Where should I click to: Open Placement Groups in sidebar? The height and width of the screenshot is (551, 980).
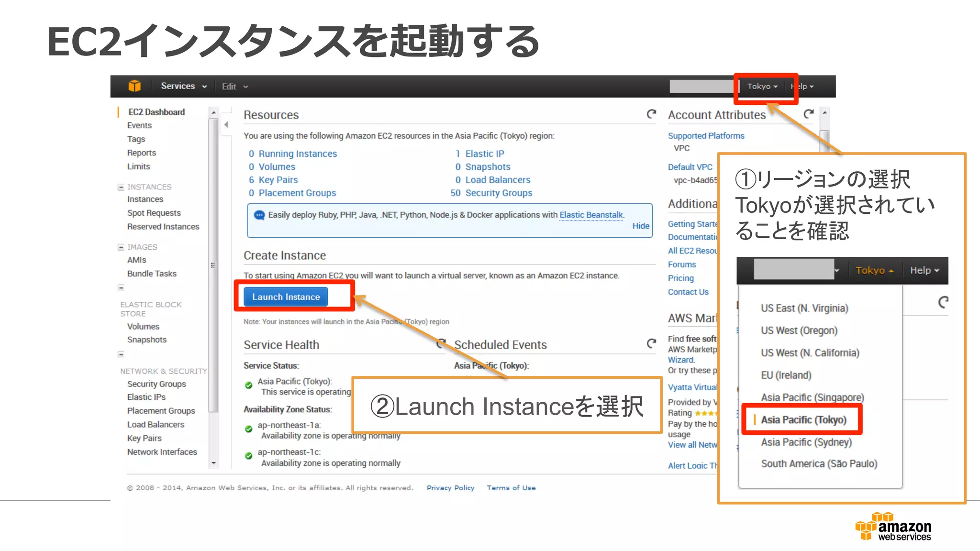point(161,411)
